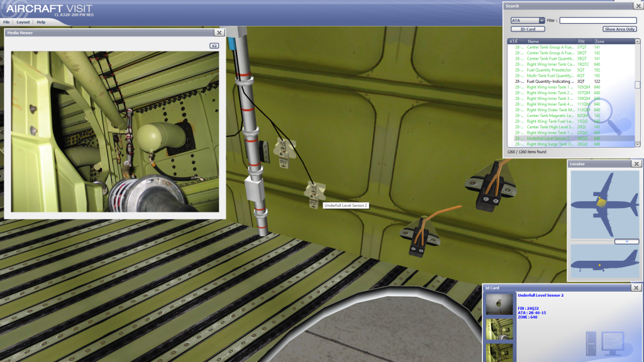The image size is (644, 362).
Task: Open the grey sensor thumbnail in Id Card
Action: click(499, 304)
